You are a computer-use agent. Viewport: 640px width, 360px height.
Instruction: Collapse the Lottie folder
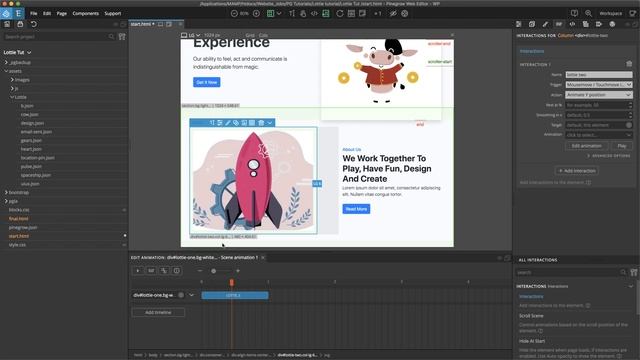point(12,97)
